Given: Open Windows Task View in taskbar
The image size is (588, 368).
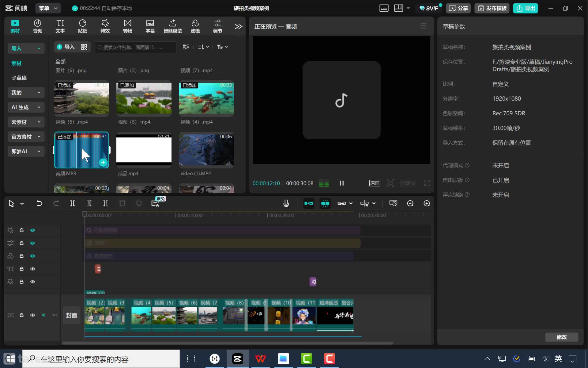Looking at the screenshot, I should (191, 359).
